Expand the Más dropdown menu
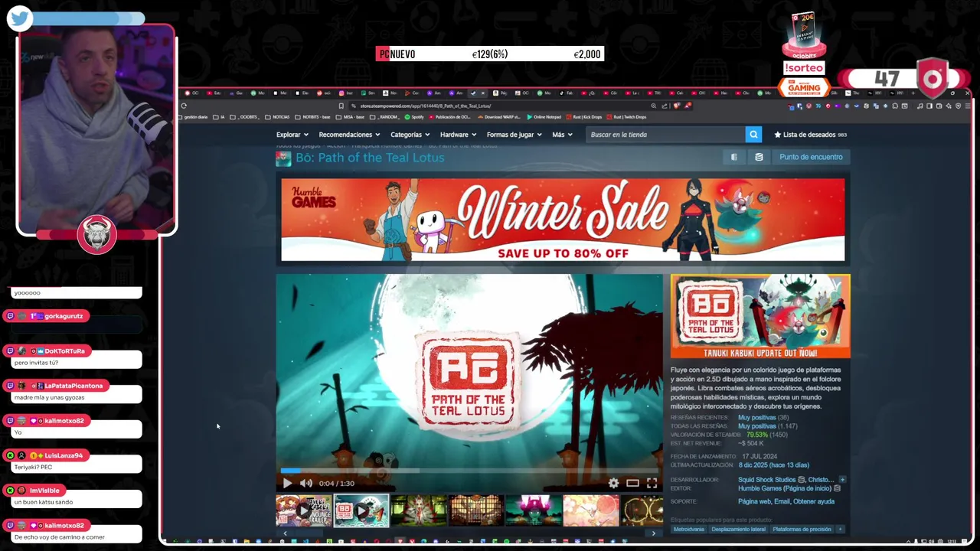Viewport: 980px width, 551px height. [562, 135]
